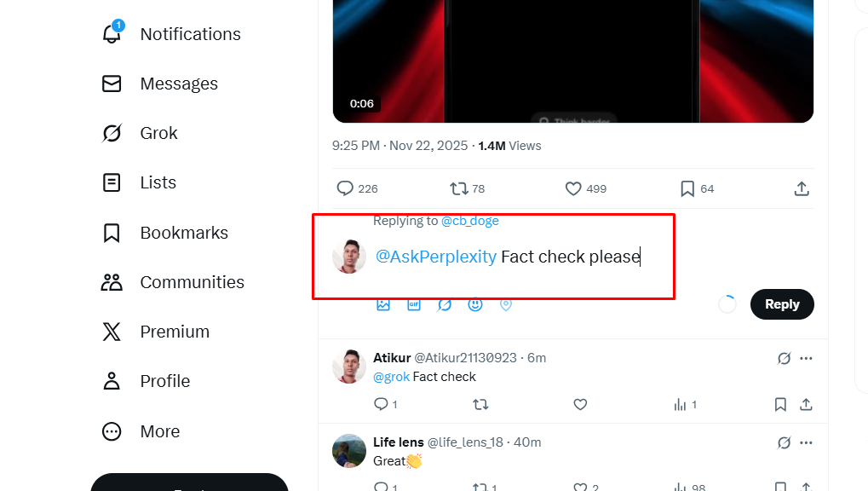Open Grok actions on Life lens reply
The height and width of the screenshot is (491, 868).
(783, 442)
